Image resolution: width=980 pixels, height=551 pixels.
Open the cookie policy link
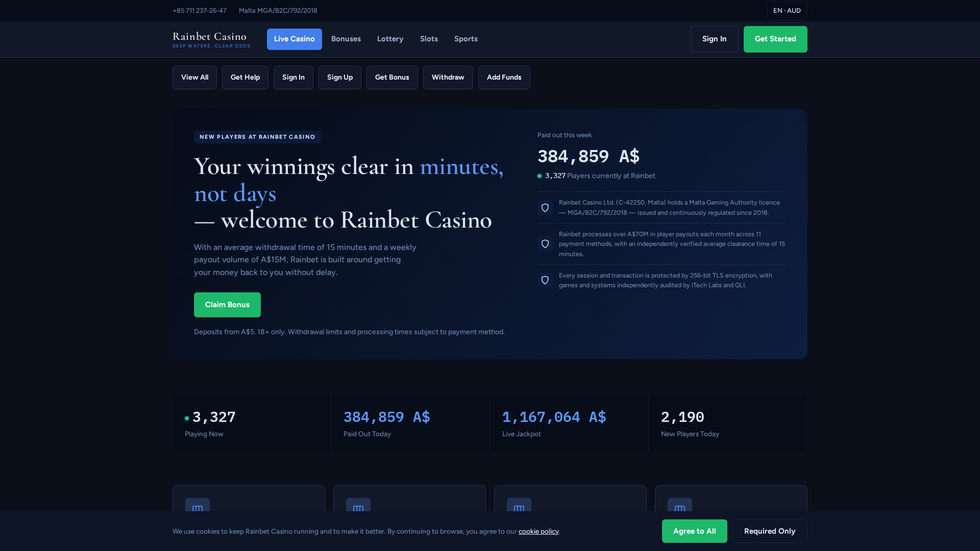click(x=538, y=532)
